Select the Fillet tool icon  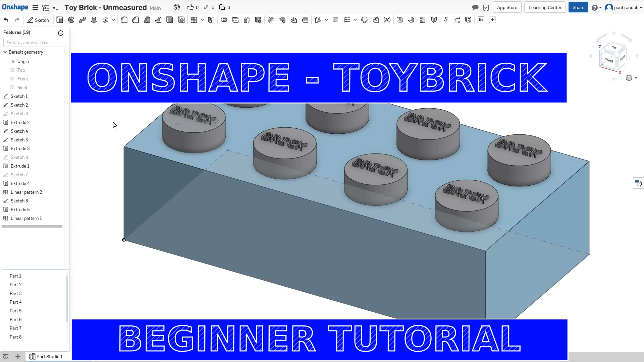(124, 20)
